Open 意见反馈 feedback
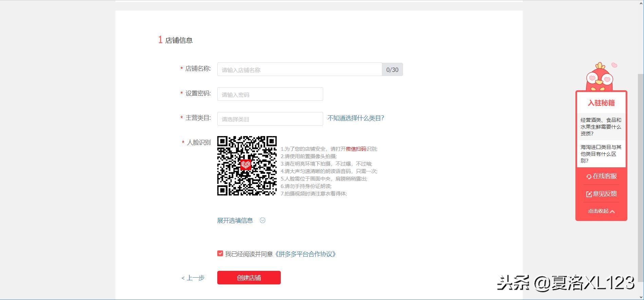This screenshot has height=300, width=644. tap(601, 194)
